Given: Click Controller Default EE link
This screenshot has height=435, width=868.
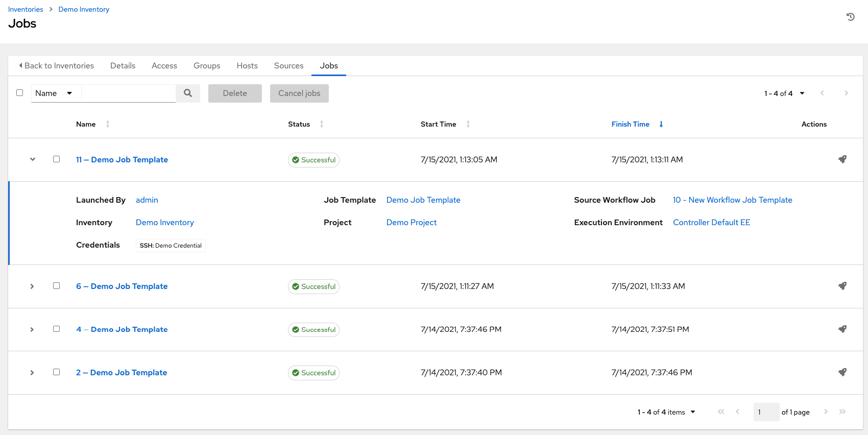Looking at the screenshot, I should 711,223.
